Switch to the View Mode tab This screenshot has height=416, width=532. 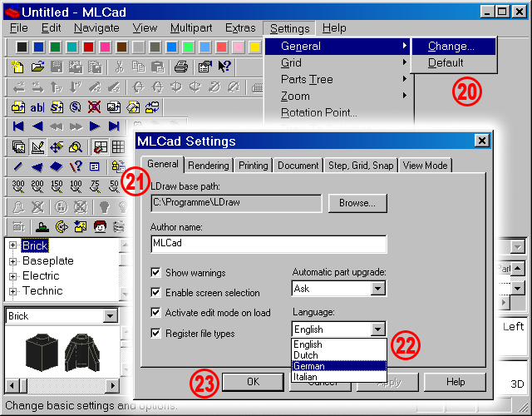point(425,166)
